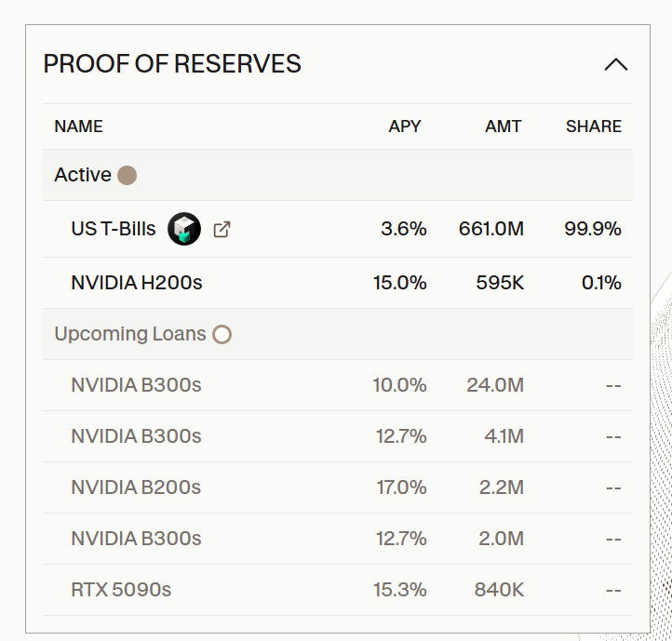This screenshot has height=641, width=672.
Task: Click the 661.0M T-Bills amount value
Action: click(491, 229)
